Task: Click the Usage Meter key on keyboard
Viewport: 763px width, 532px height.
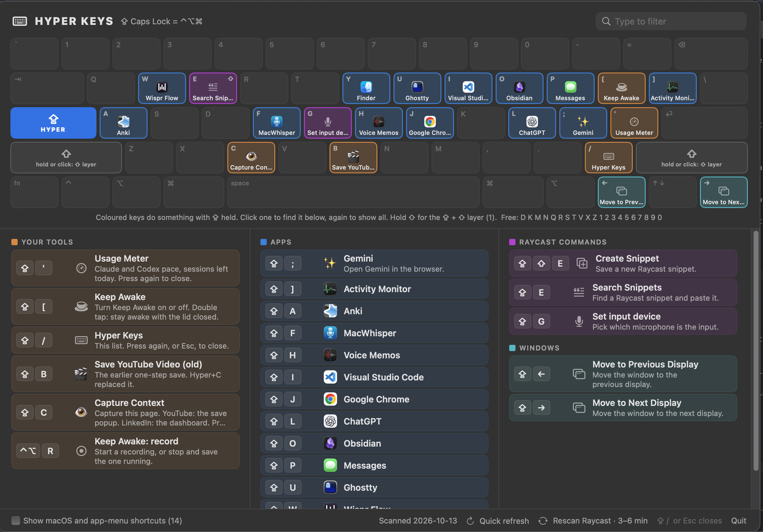Action: pyautogui.click(x=634, y=123)
